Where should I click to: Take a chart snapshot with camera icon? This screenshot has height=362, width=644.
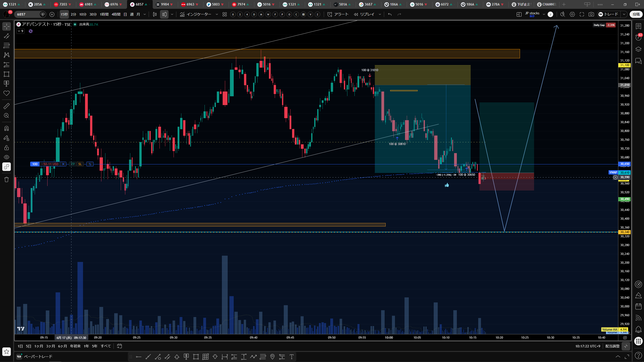pyautogui.click(x=591, y=14)
